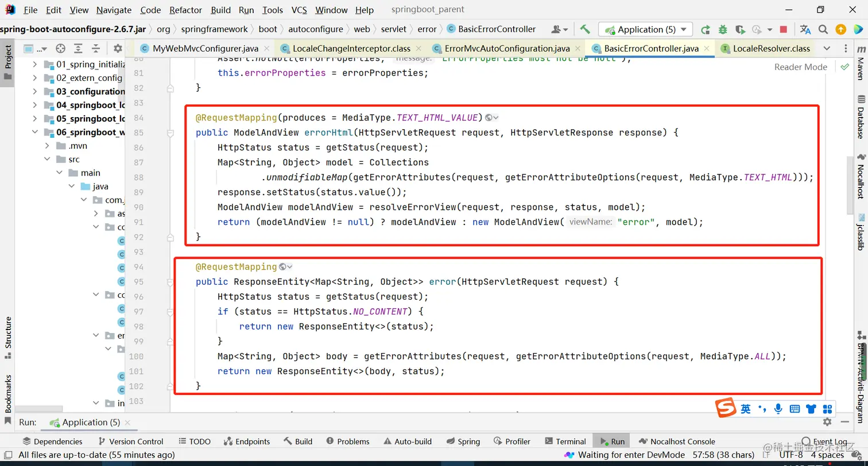Click the Build Project hammer icon
868x466 pixels.
tap(585, 29)
